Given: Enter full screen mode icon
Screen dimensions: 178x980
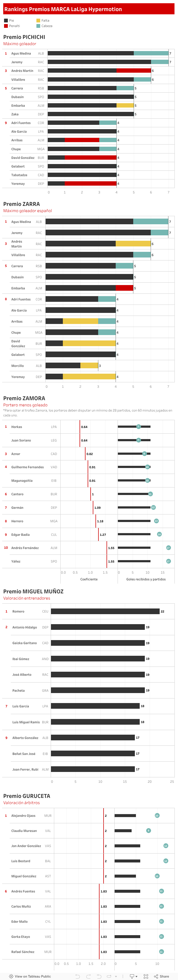Looking at the screenshot, I should (146, 976).
